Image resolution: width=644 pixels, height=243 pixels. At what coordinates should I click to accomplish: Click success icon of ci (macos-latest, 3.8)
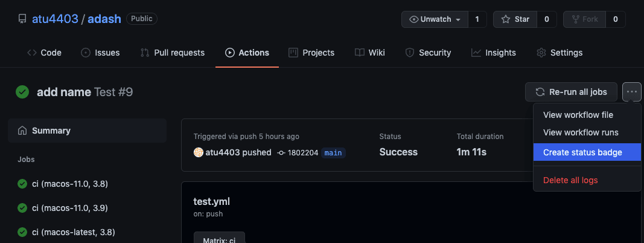click(22, 232)
